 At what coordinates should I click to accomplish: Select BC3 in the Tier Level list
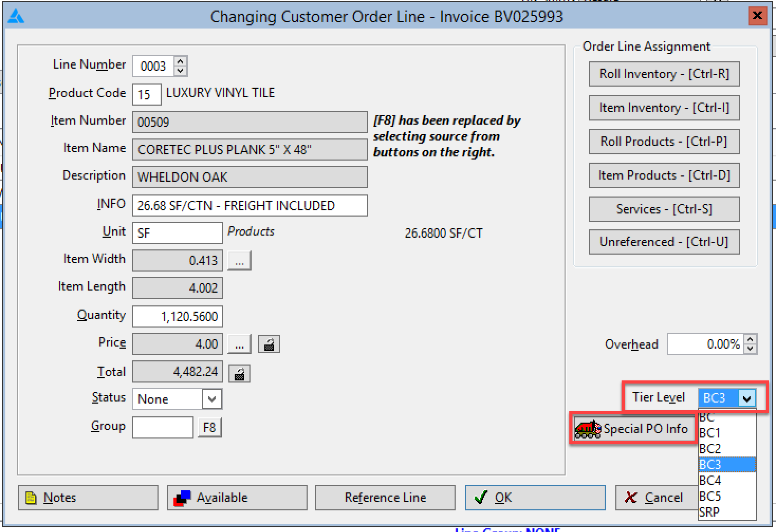(727, 464)
